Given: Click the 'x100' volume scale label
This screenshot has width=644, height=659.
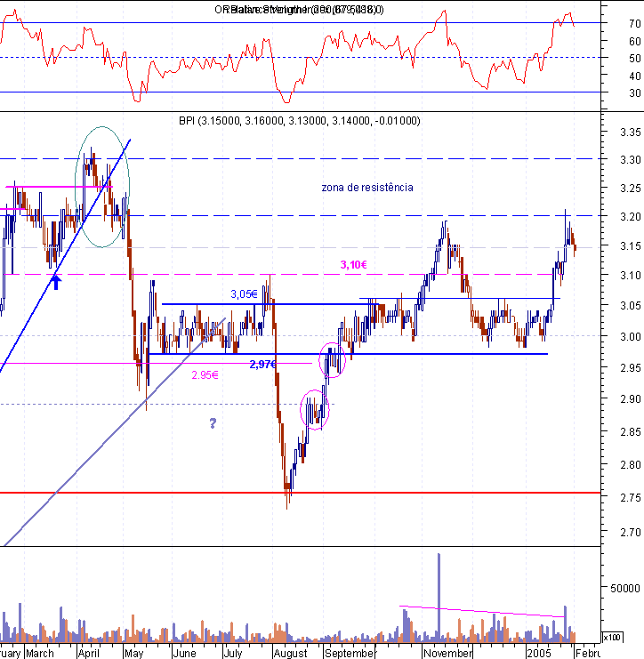Looking at the screenshot, I should click(x=612, y=637).
